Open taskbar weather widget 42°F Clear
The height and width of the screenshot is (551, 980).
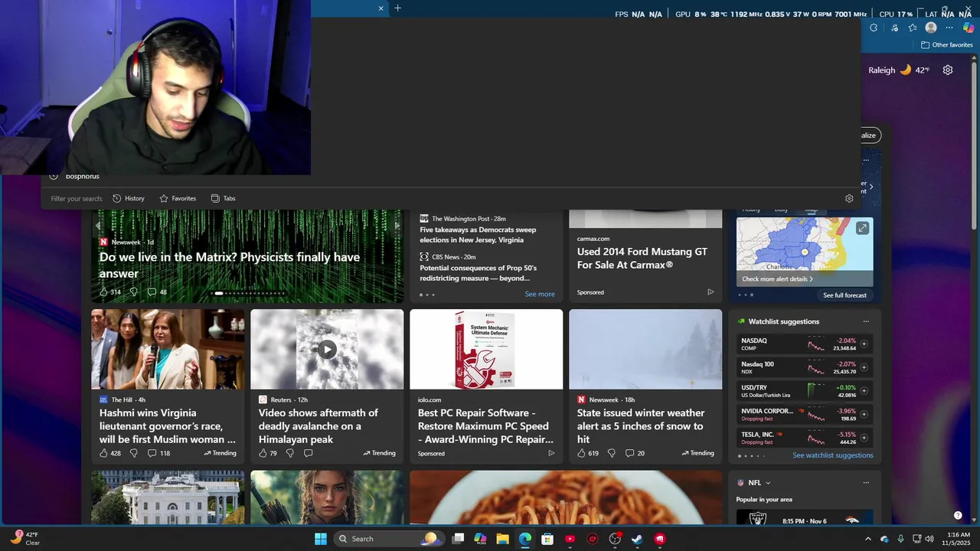(x=24, y=539)
